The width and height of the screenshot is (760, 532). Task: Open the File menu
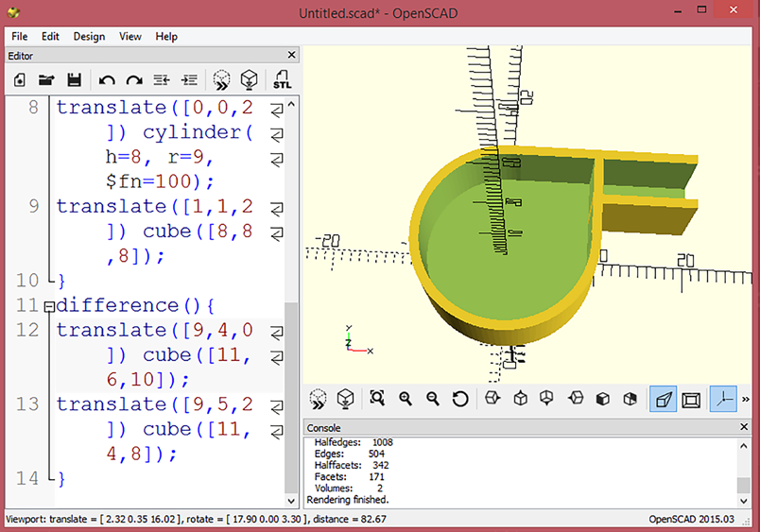tap(20, 36)
